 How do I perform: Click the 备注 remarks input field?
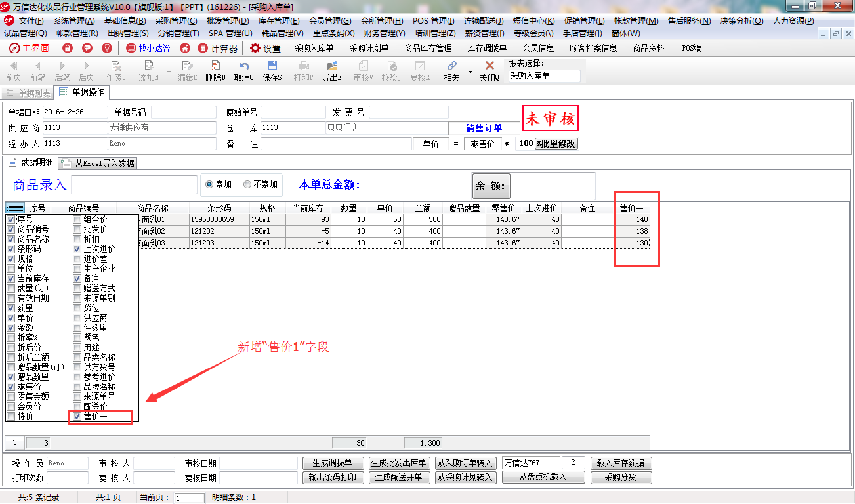(x=336, y=144)
